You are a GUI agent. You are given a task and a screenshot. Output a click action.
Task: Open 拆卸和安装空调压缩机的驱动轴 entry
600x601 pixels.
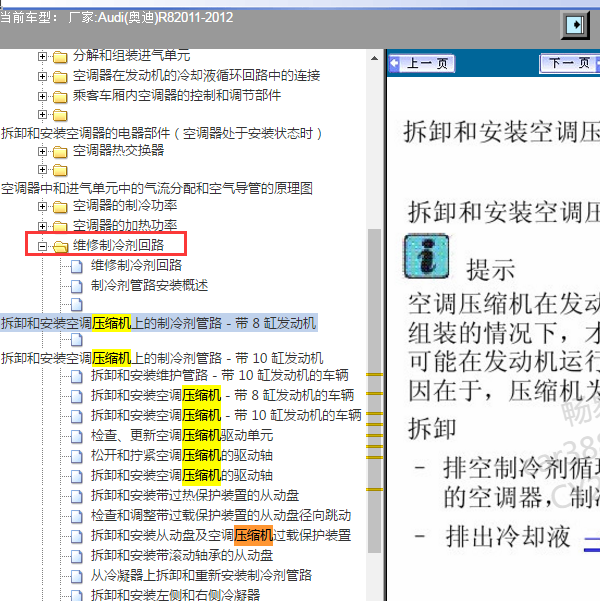(x=181, y=475)
